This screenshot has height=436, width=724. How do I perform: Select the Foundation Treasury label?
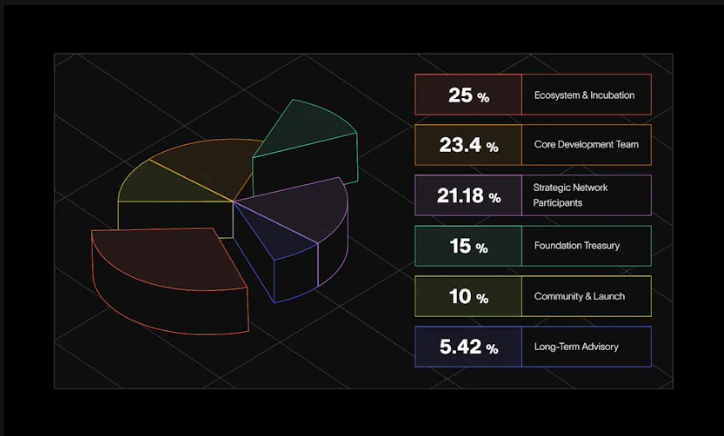pos(577,246)
